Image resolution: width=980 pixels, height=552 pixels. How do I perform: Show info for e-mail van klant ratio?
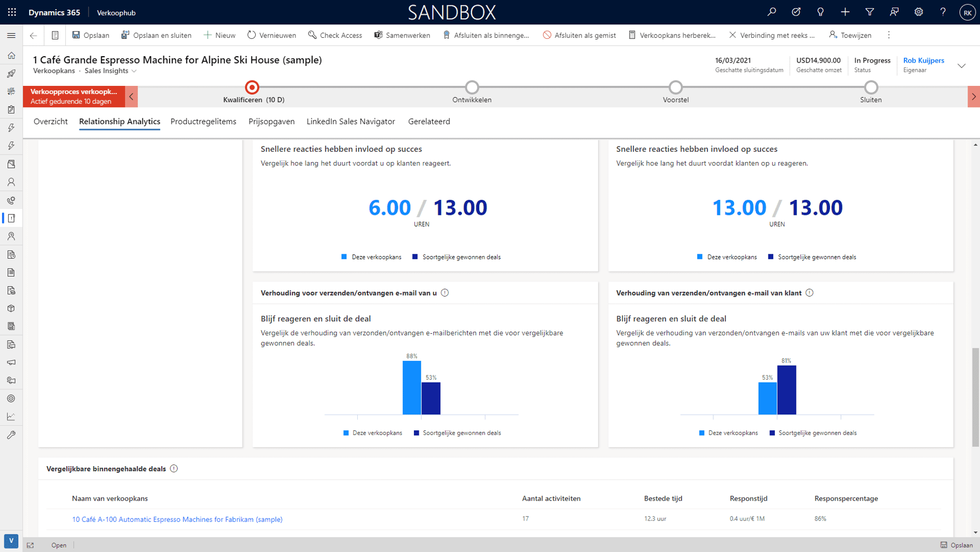(809, 293)
